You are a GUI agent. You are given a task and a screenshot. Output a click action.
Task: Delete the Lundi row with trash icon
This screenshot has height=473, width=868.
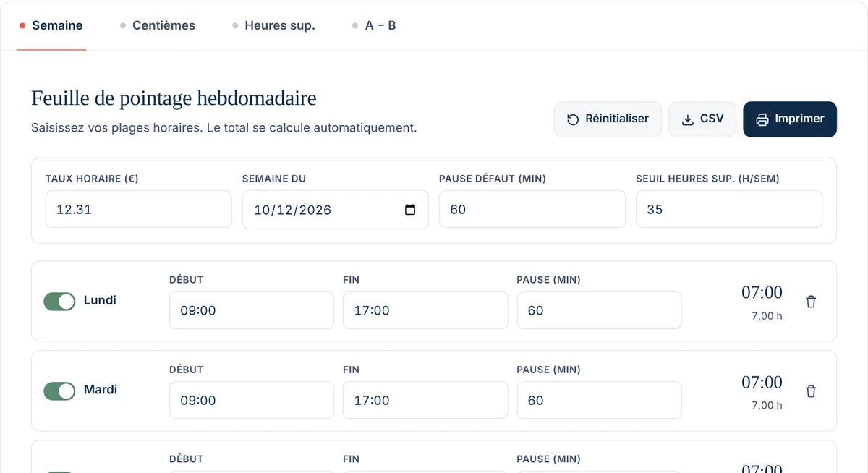click(x=811, y=302)
